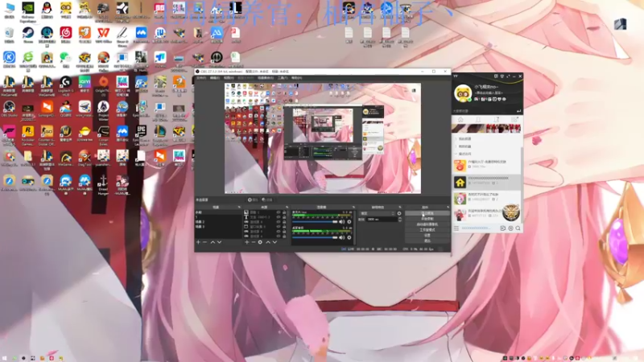Click Start Streaming in OBS controls
The image size is (644, 362).
click(x=427, y=213)
